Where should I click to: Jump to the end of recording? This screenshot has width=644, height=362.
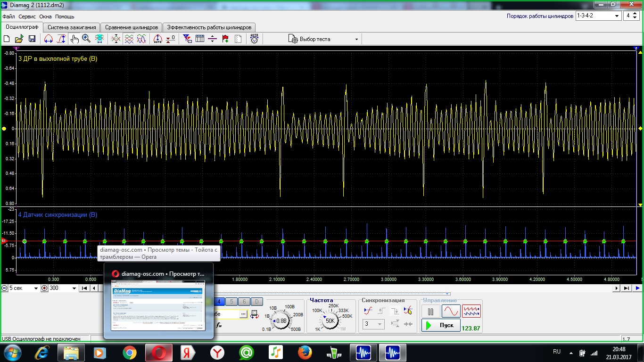coord(627,288)
